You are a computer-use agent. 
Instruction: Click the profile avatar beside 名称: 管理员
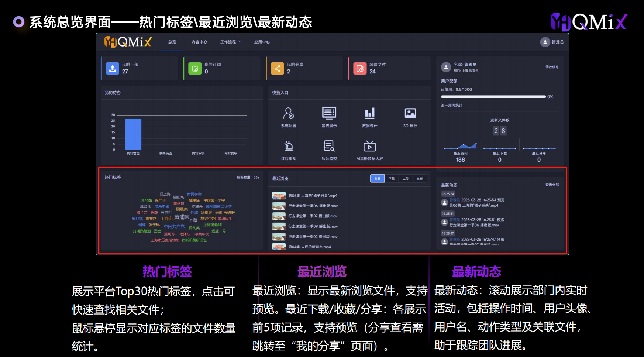pos(446,67)
